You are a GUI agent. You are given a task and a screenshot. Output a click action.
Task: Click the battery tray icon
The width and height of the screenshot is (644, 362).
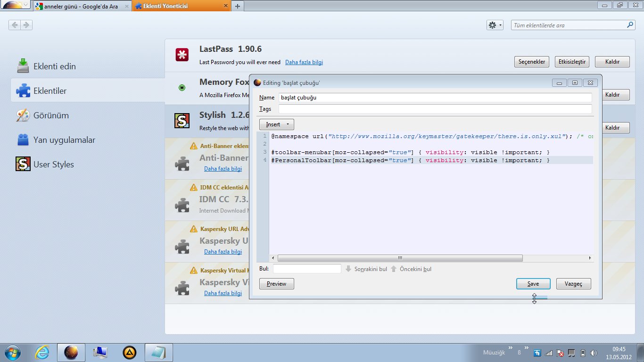tap(583, 353)
